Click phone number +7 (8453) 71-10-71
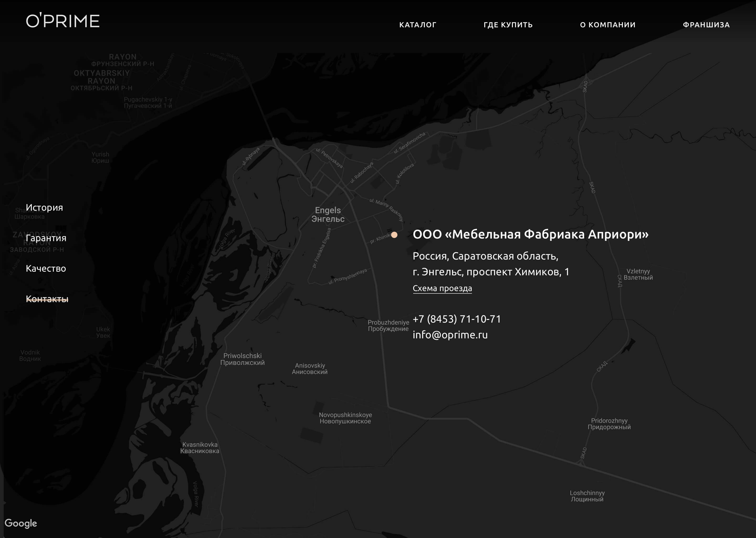756x538 pixels. click(x=456, y=319)
